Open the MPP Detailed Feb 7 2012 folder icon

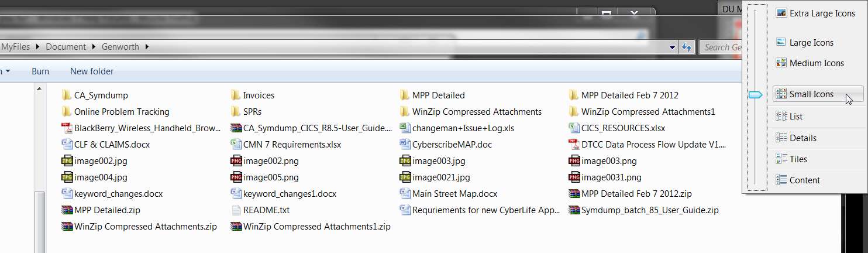pos(573,95)
